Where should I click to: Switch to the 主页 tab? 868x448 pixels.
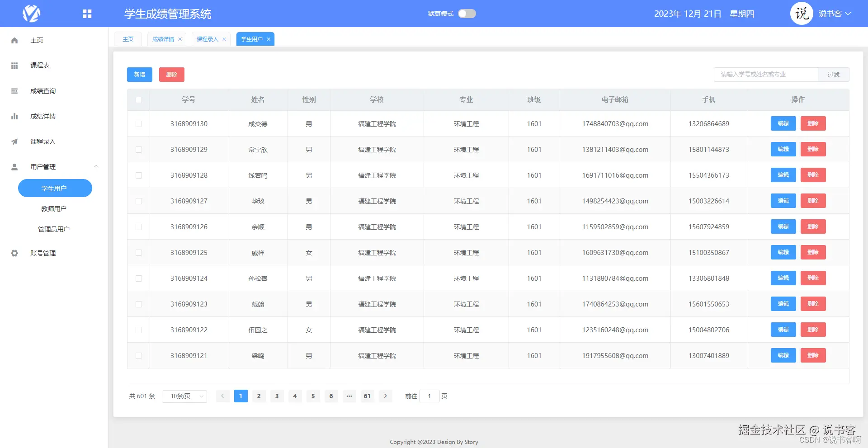coord(128,39)
